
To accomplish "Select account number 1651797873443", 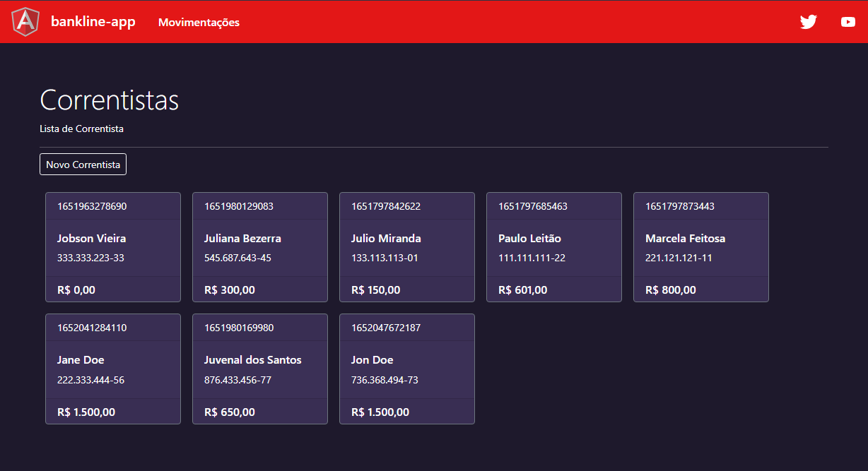I will pyautogui.click(x=680, y=206).
